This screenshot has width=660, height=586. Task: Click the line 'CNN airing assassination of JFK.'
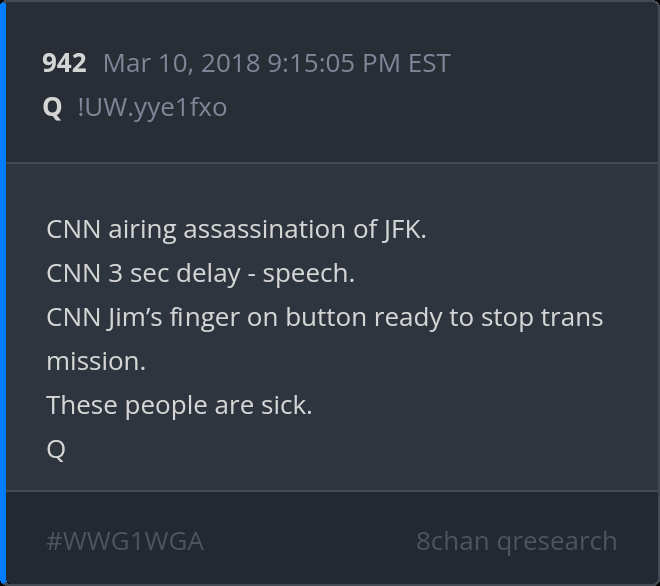pyautogui.click(x=236, y=229)
